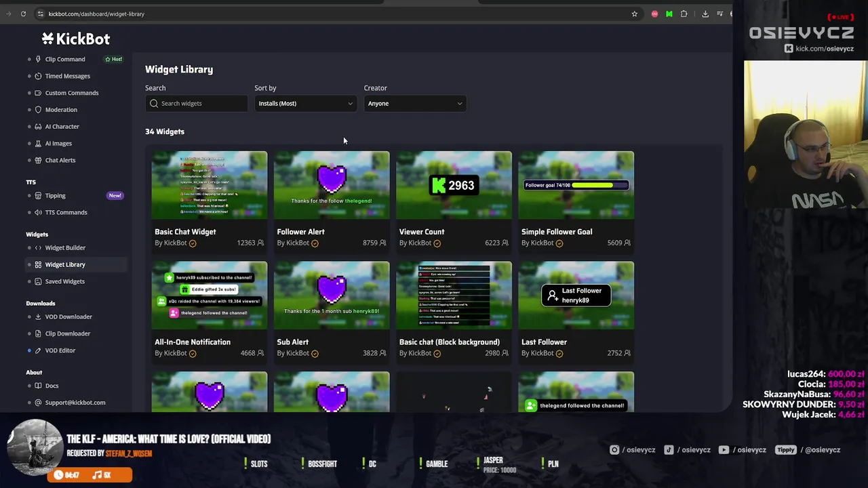Select the Widget Library grid icon
The height and width of the screenshot is (488, 868).
click(x=38, y=264)
